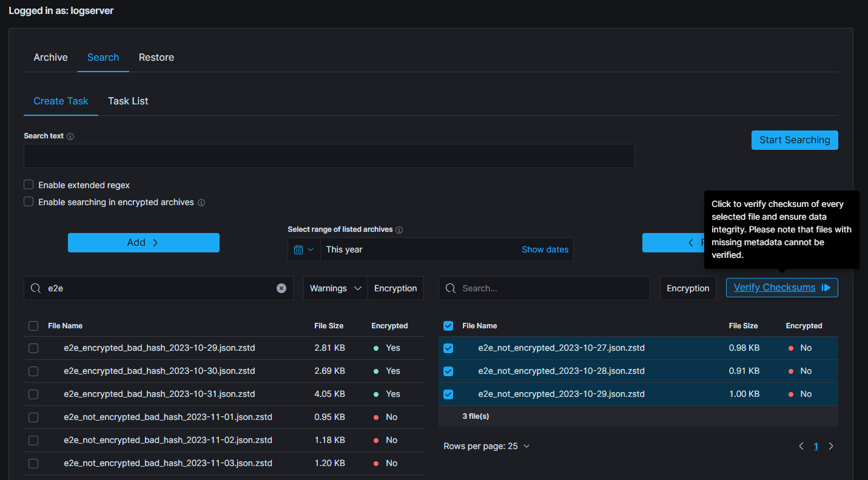Image resolution: width=868 pixels, height=480 pixels.
Task: Click info icon next to encrypted archives option
Action: (201, 203)
